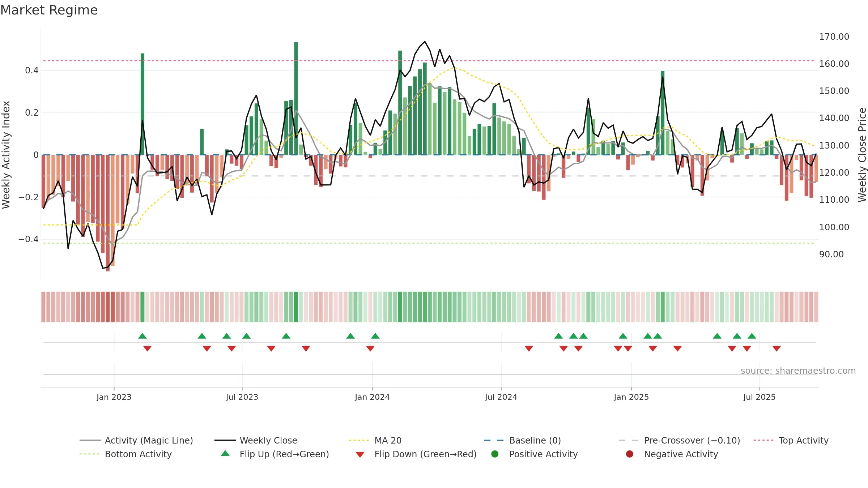Viewport: 868px width, 488px height.
Task: Click the dark red Negative Activity circle icon
Action: [x=630, y=454]
